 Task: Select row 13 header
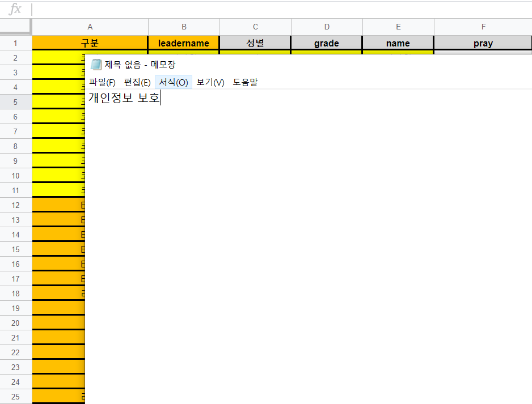tap(16, 220)
